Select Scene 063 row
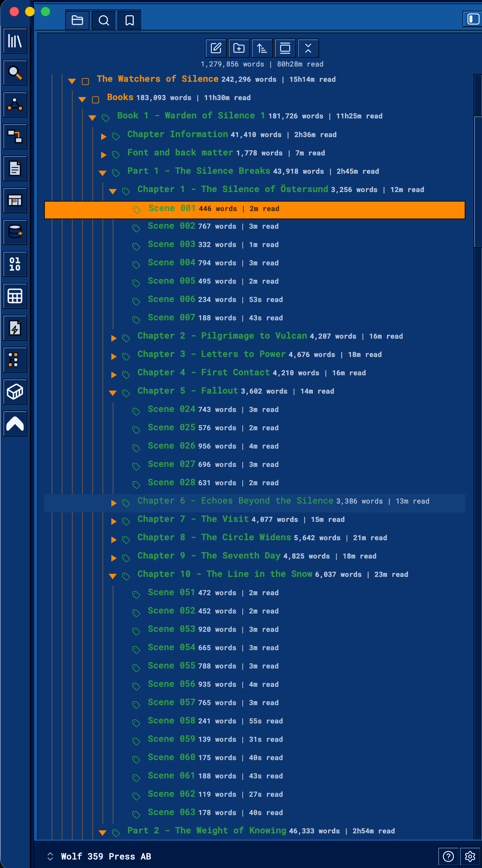This screenshot has width=482, height=868. coord(255,813)
